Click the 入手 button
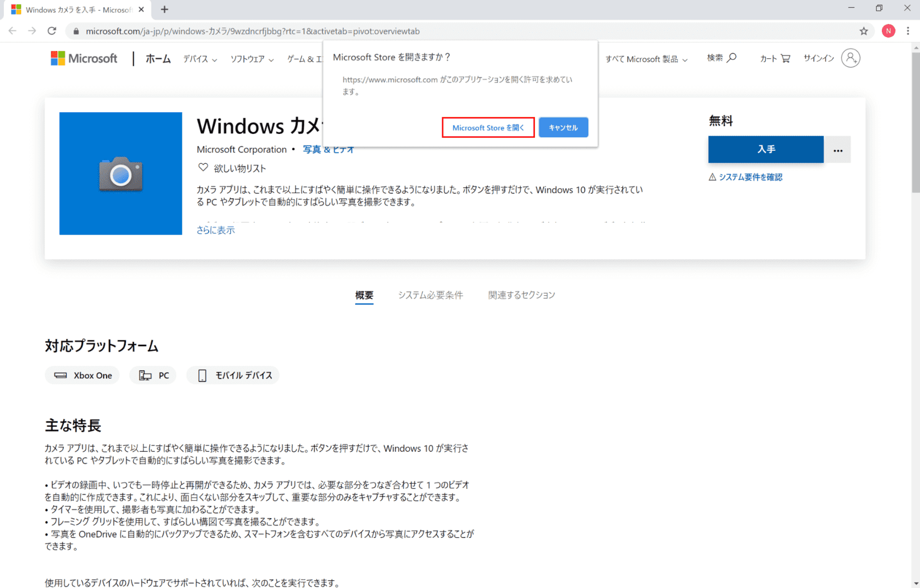Viewport: 920px width, 588px height. coord(766,150)
